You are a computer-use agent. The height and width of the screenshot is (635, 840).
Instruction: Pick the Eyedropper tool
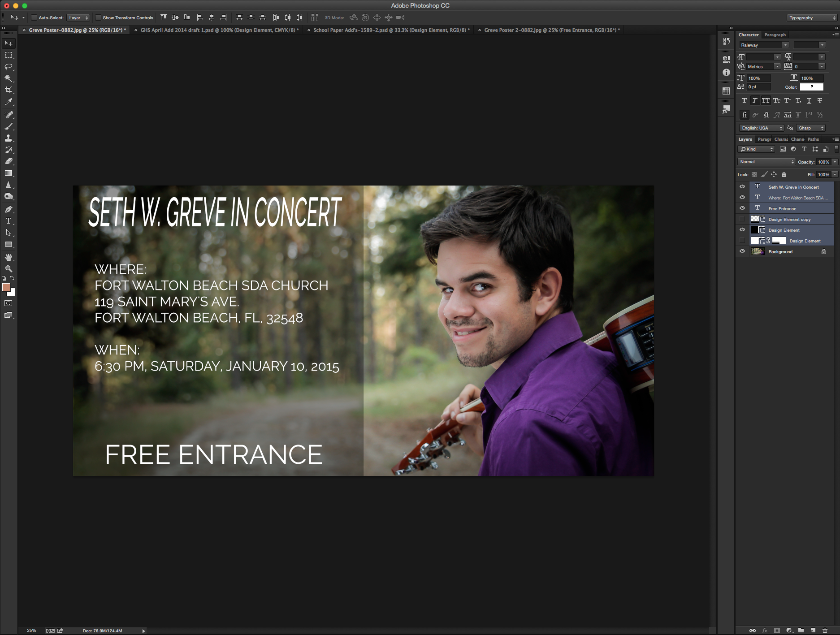9,102
